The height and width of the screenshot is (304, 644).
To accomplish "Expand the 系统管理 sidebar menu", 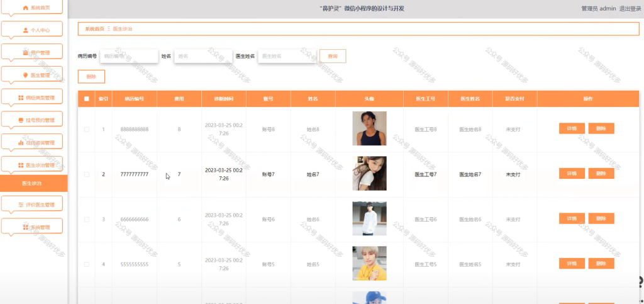I will click(x=32, y=227).
